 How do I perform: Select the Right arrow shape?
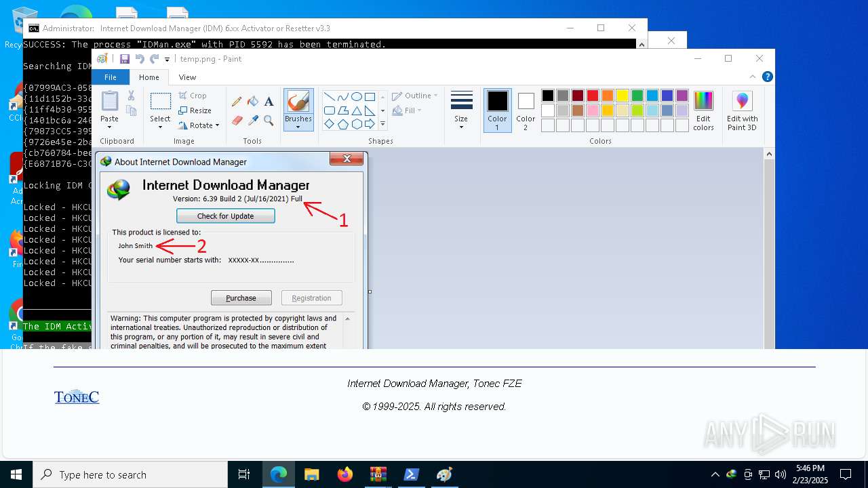[x=370, y=124]
